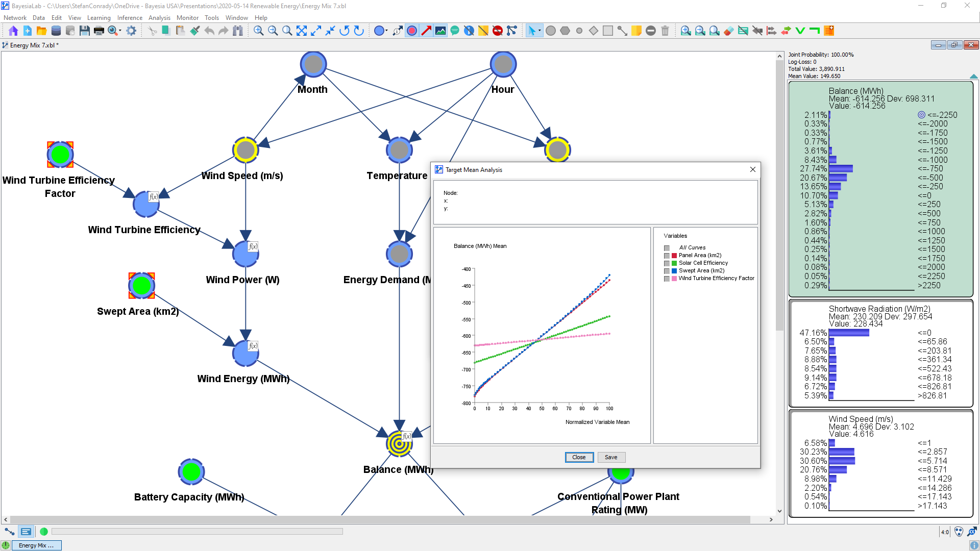Click the binoculars search icon
Image resolution: width=980 pixels, height=551 pixels.
pos(238,31)
